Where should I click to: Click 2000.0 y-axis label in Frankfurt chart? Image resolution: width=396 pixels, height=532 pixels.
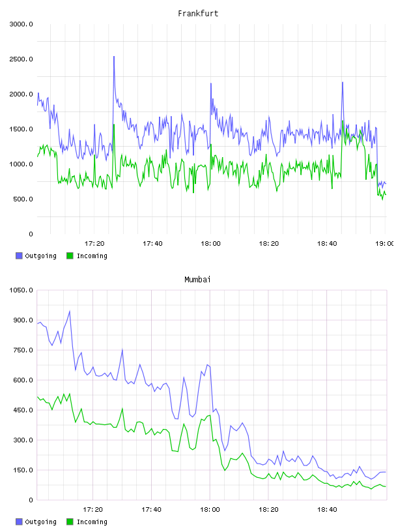click(21, 94)
